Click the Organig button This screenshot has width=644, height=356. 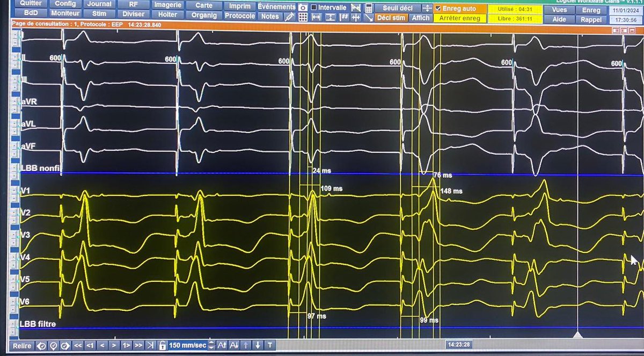coord(204,15)
